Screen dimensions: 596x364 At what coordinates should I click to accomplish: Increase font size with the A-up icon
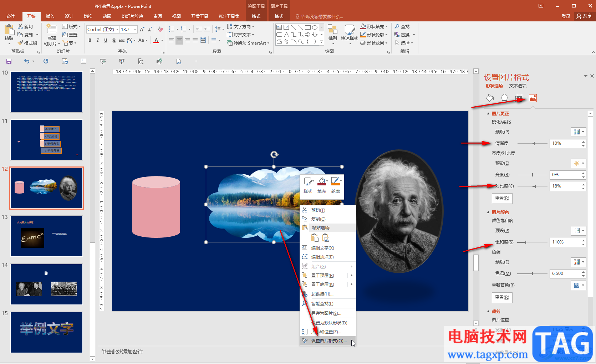142,29
